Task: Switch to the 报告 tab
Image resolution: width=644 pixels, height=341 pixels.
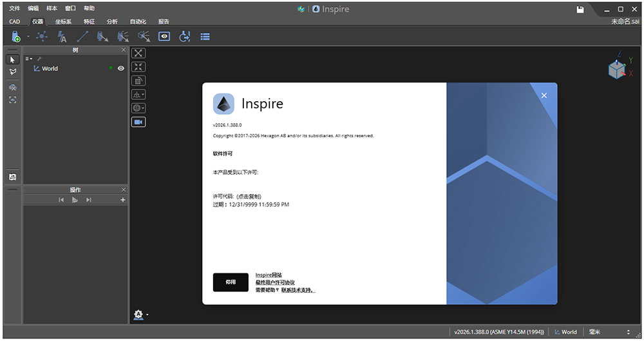Action: click(164, 21)
